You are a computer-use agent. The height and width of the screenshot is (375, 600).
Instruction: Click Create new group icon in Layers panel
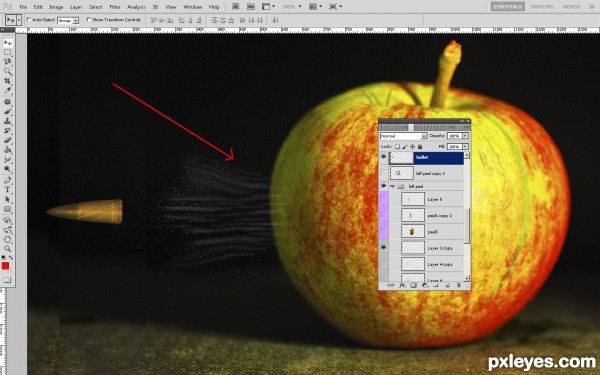[x=436, y=285]
